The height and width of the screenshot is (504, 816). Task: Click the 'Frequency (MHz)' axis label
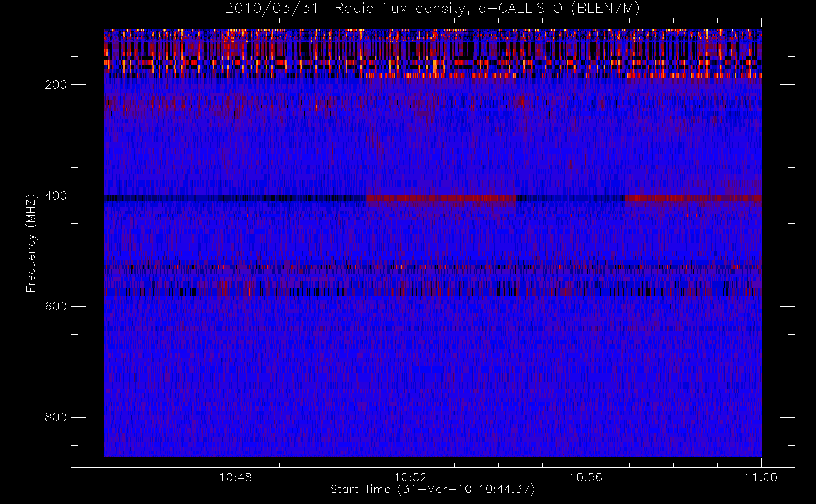tap(31, 243)
